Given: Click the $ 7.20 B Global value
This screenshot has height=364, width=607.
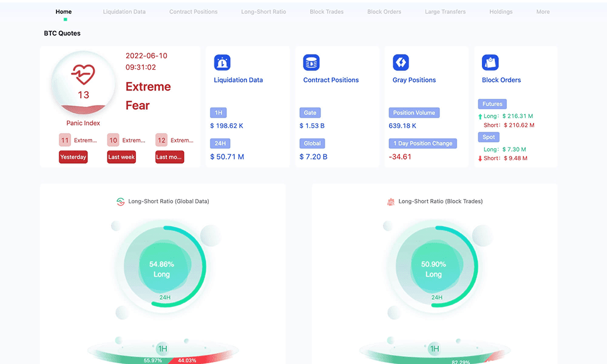Looking at the screenshot, I should pos(314,157).
